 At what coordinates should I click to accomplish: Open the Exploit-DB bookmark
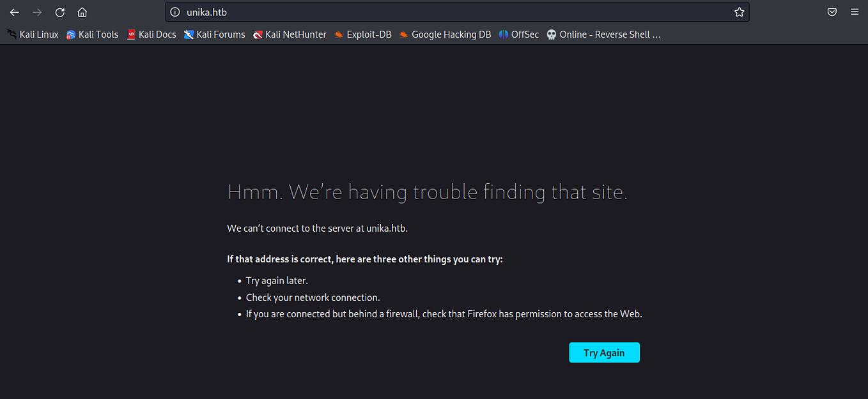363,34
